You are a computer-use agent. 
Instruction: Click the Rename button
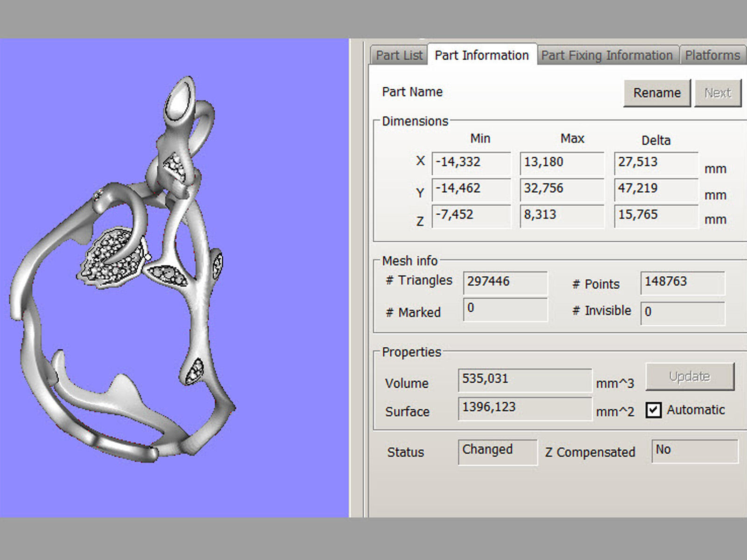point(656,93)
